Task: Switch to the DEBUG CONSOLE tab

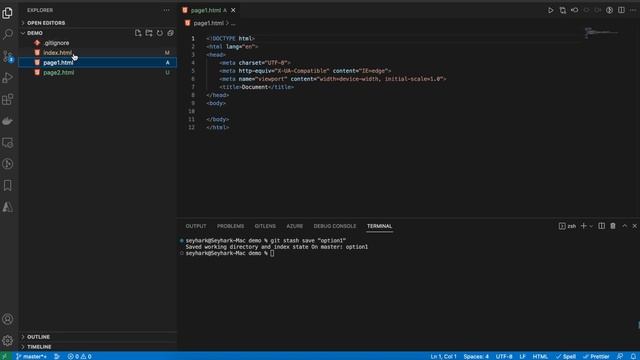Action: pyautogui.click(x=335, y=226)
